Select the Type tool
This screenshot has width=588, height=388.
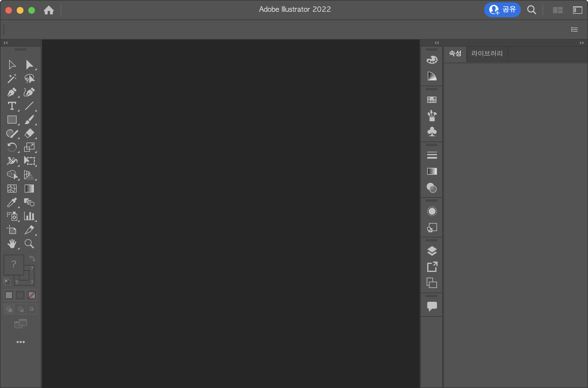[x=12, y=106]
